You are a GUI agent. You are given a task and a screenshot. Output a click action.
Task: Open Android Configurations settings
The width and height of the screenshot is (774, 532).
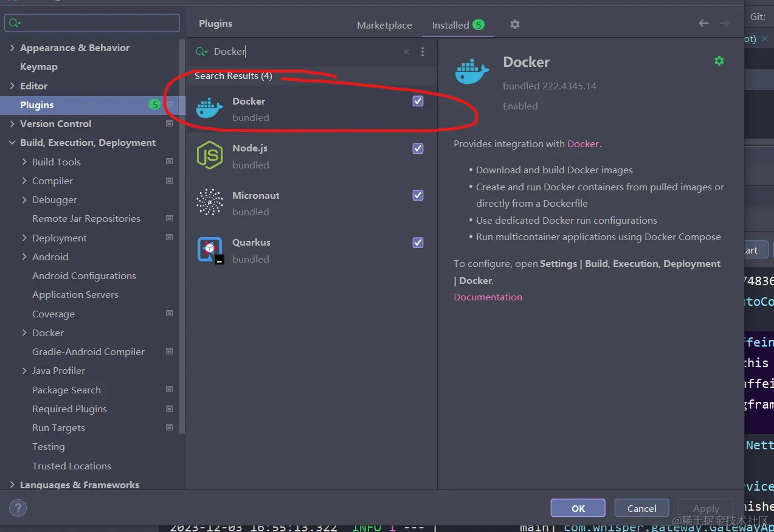click(84, 275)
